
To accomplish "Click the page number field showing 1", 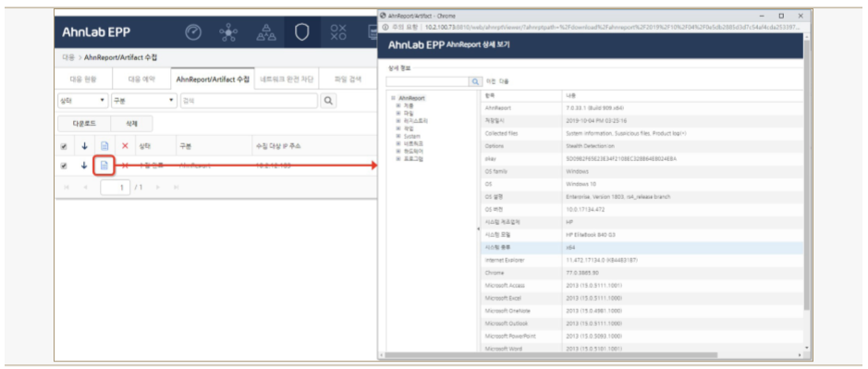I will coord(116,187).
